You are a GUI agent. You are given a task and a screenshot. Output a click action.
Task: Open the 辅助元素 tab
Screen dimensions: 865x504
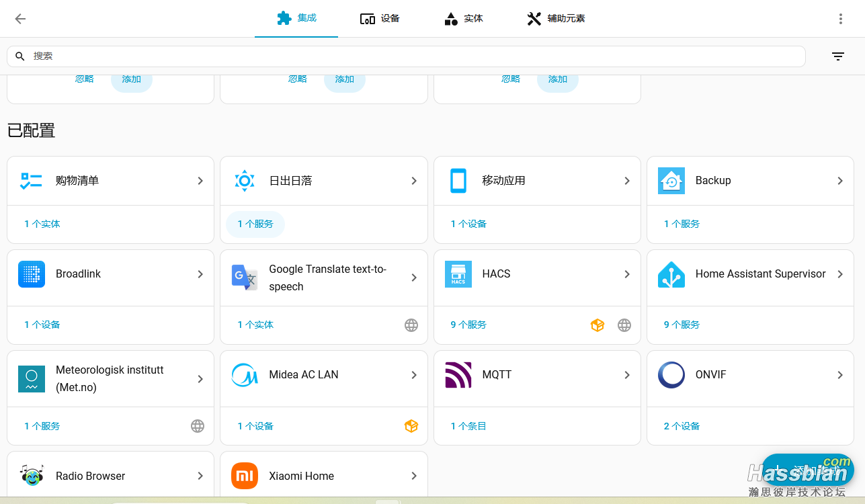point(556,19)
